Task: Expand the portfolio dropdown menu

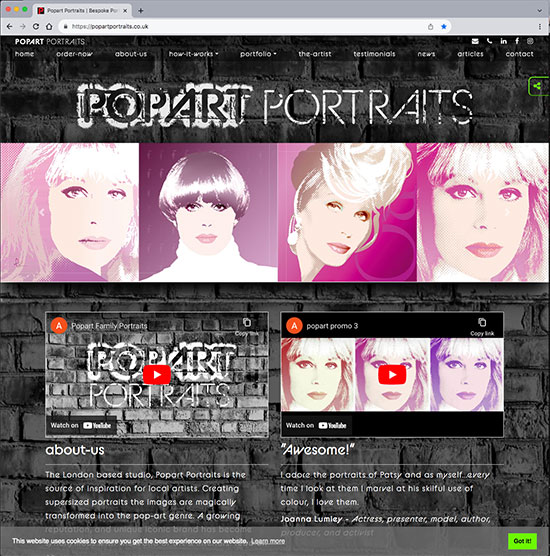Action: (258, 54)
